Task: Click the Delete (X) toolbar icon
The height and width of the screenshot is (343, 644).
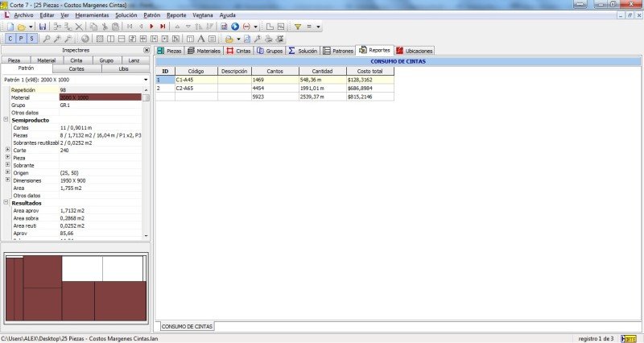Action: click(x=79, y=27)
